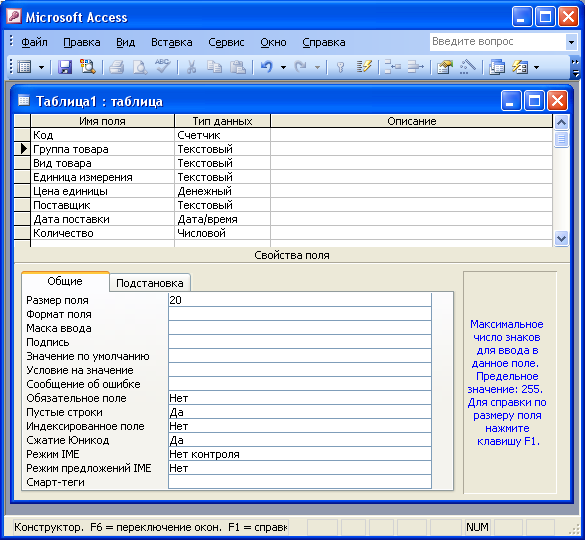Screen dimensions: 585x540
Task: Open the Indexes lightning icon
Action: pos(364,67)
